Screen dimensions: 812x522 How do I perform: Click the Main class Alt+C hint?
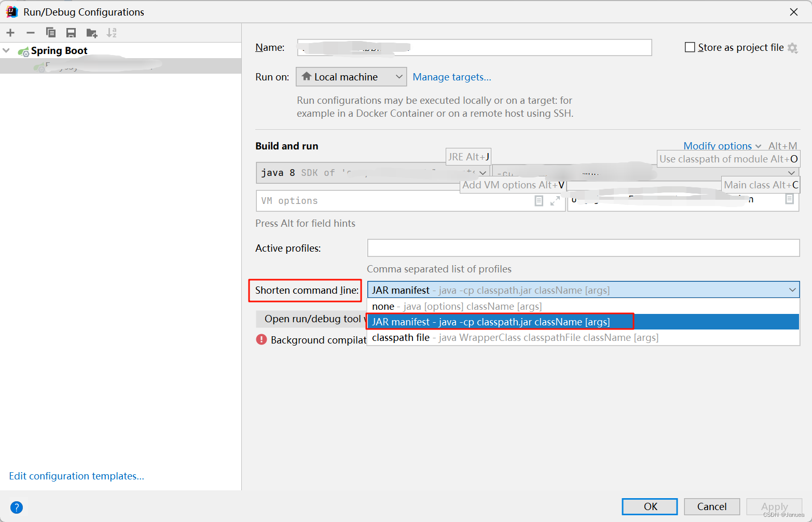[761, 185]
